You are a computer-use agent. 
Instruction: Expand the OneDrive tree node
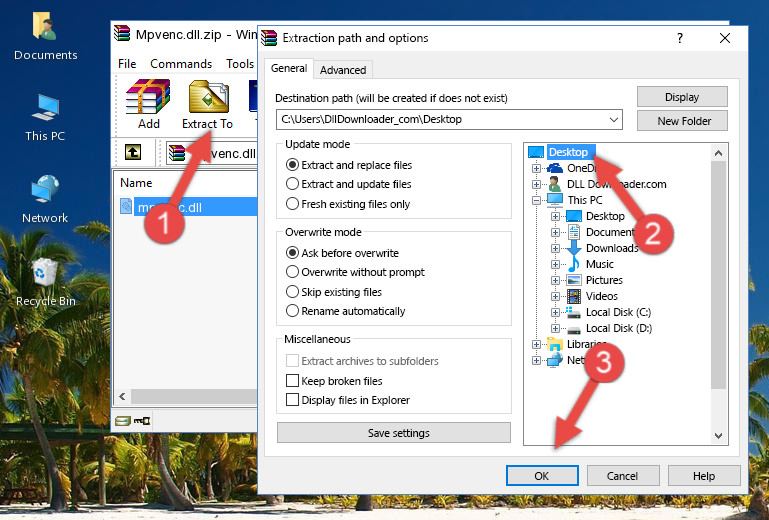coord(536,168)
